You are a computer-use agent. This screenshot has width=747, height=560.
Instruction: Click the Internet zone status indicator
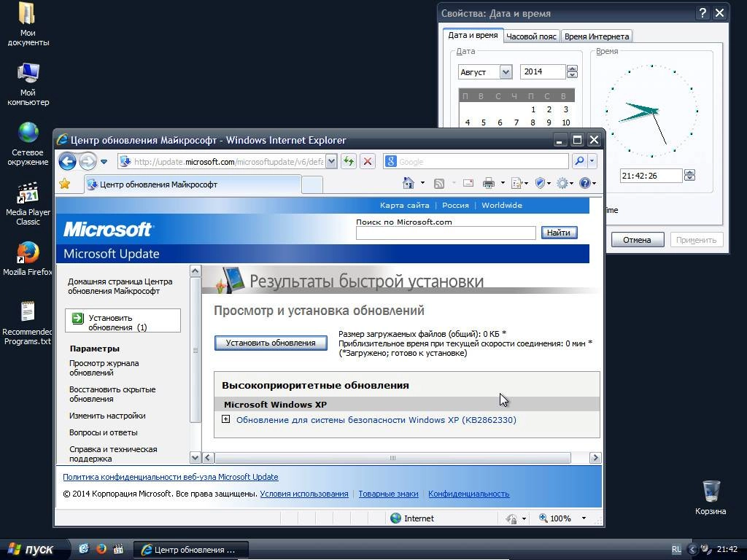pyautogui.click(x=412, y=518)
